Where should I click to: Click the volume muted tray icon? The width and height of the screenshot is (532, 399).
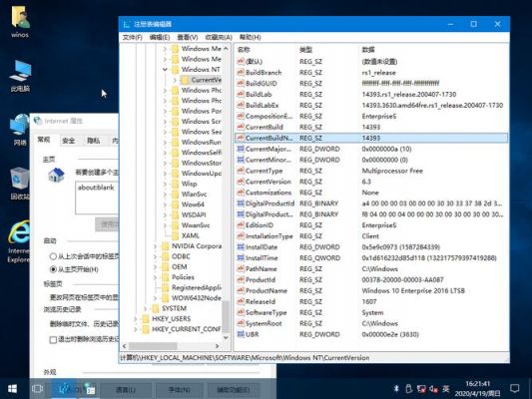433,389
